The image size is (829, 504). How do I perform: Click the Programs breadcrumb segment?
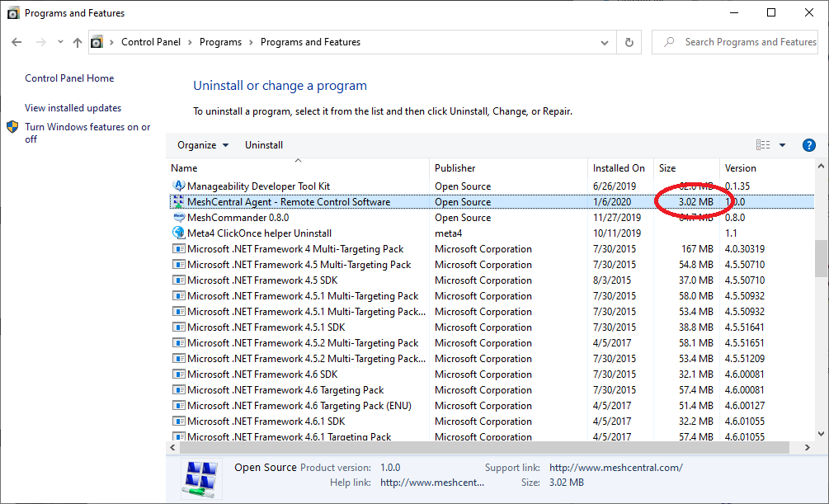point(220,42)
